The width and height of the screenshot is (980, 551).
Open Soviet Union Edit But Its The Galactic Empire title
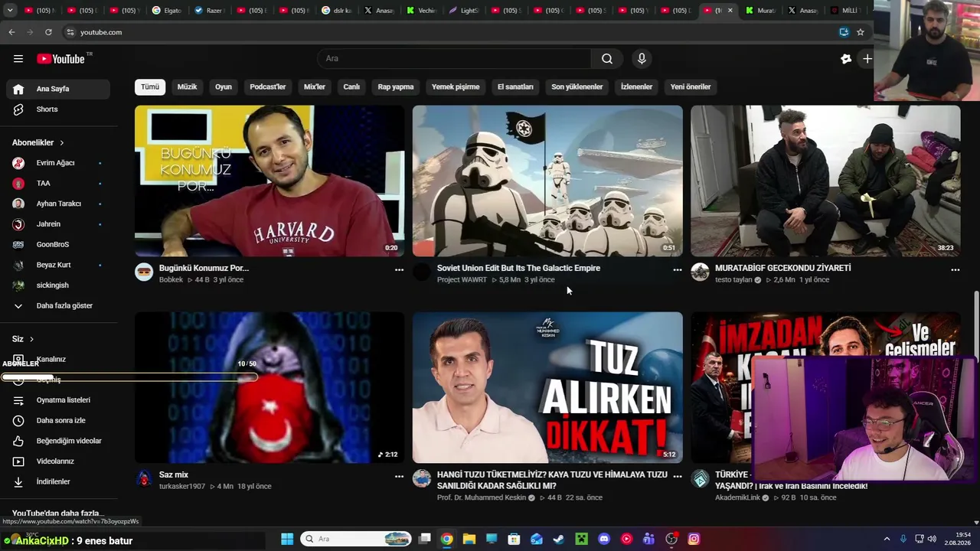[x=518, y=269]
